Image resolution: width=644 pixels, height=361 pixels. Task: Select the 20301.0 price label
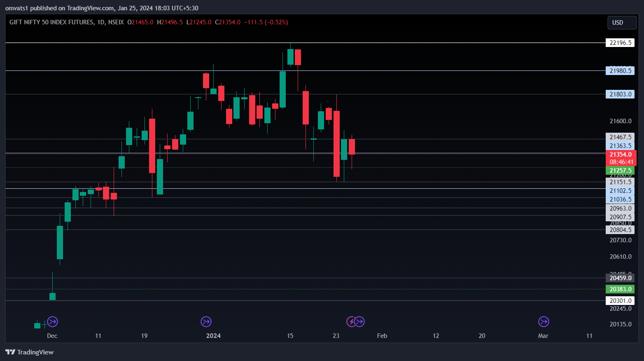[620, 301]
